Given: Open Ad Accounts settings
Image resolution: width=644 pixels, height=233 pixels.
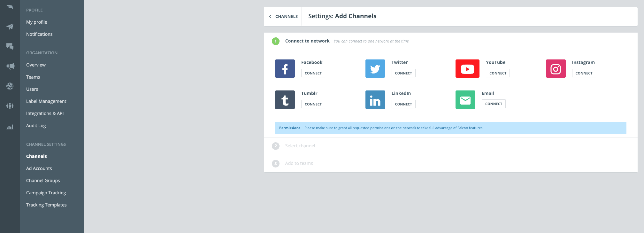Looking at the screenshot, I should click(39, 168).
